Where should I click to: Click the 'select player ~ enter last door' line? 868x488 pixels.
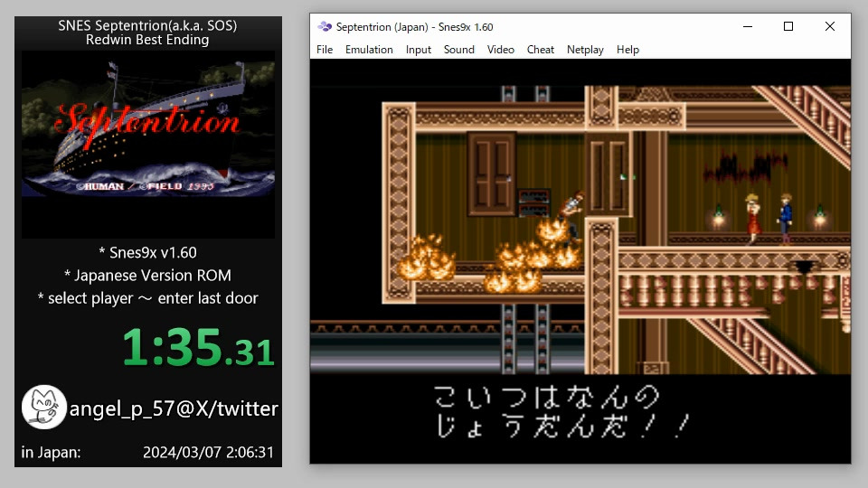147,298
